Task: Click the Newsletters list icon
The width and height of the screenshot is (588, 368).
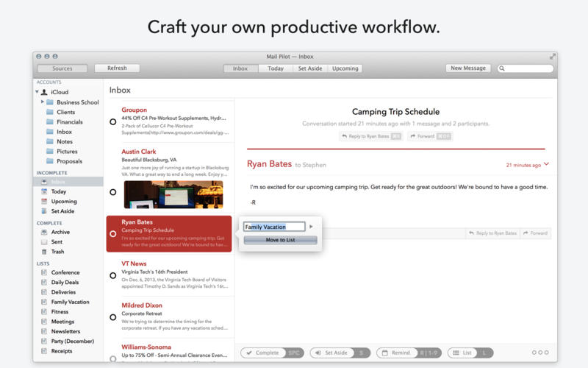Action: point(44,331)
